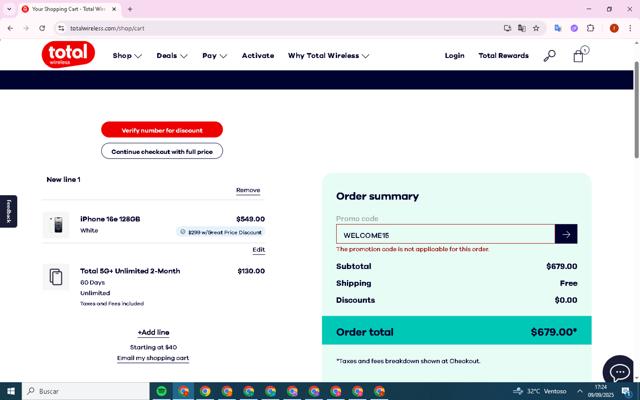Image resolution: width=640 pixels, height=400 pixels.
Task: Click the install app icon in address bar
Action: (x=507, y=28)
